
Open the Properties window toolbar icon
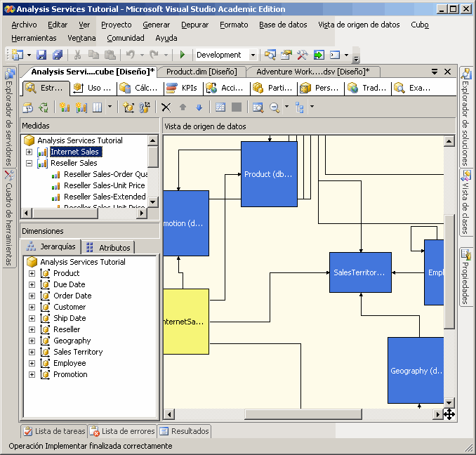(x=286, y=55)
